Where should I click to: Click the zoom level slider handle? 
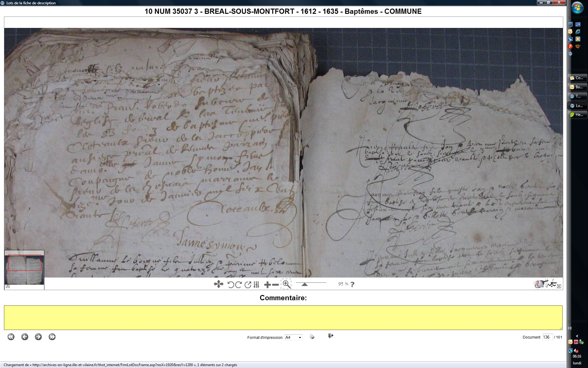pyautogui.click(x=304, y=285)
